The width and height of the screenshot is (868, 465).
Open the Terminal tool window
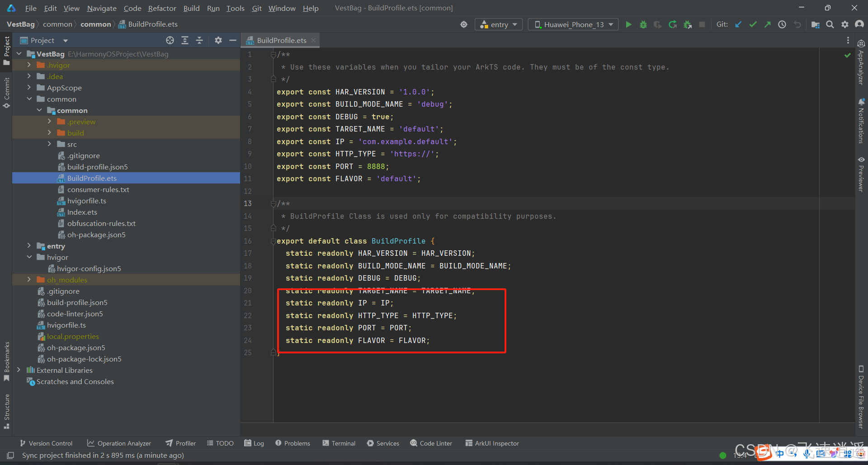(339, 443)
